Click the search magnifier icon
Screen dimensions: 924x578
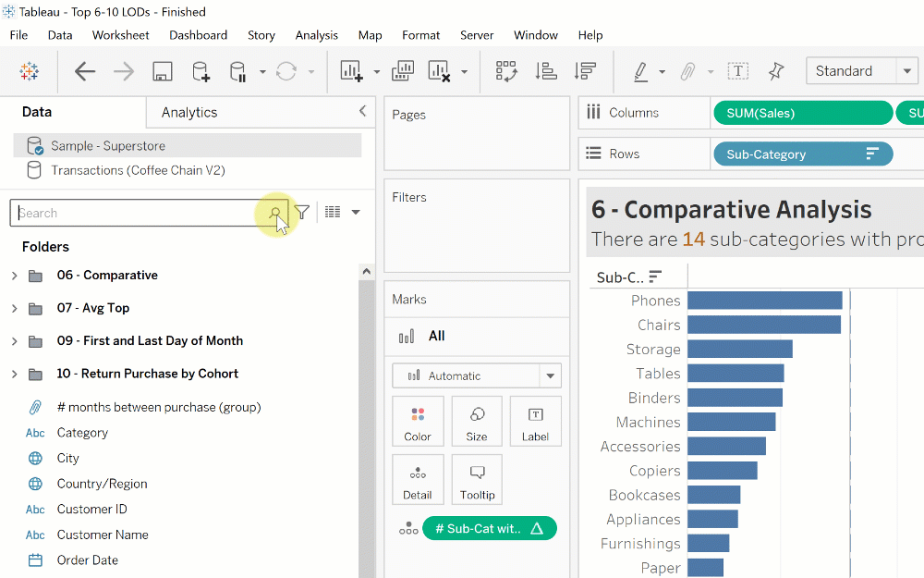(274, 213)
